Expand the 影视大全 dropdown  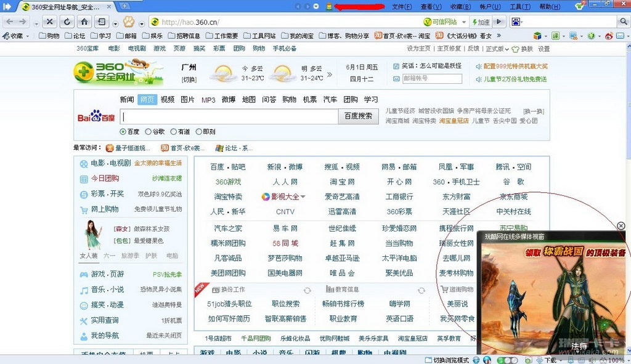click(x=303, y=196)
